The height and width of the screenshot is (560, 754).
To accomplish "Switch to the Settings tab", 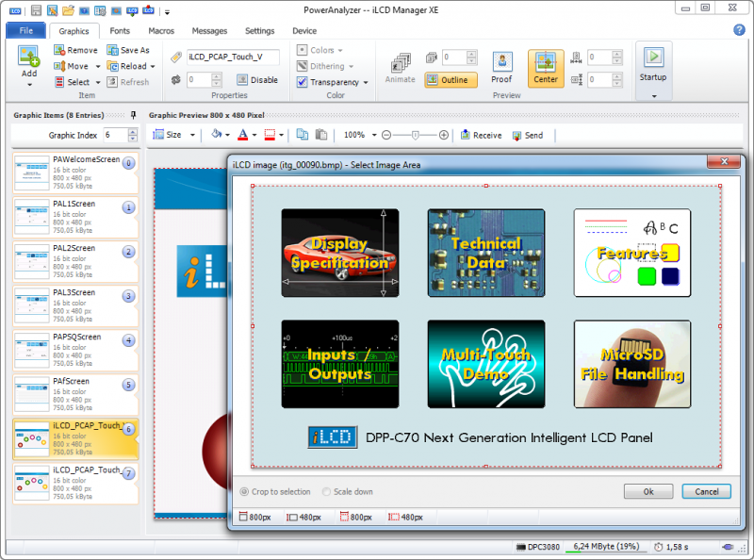I will tap(260, 31).
